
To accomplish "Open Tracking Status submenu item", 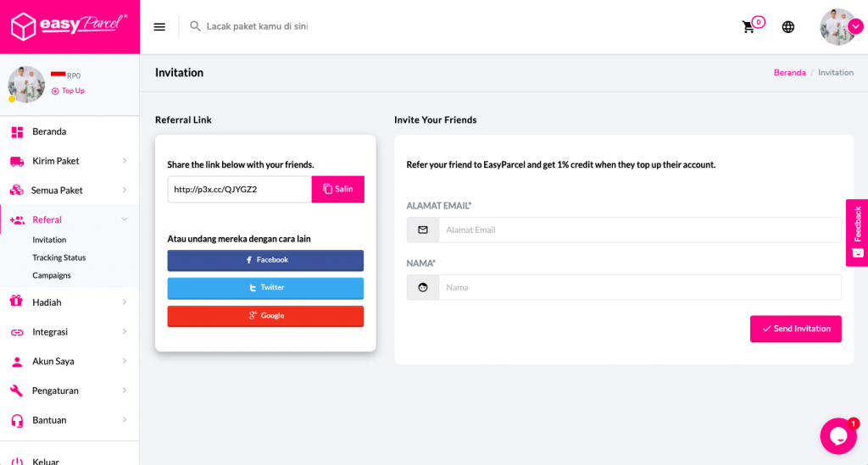I will tap(59, 257).
